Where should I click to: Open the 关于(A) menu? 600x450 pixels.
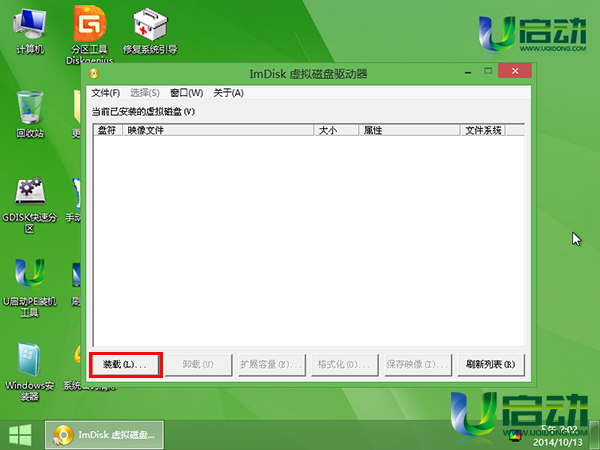(x=228, y=93)
